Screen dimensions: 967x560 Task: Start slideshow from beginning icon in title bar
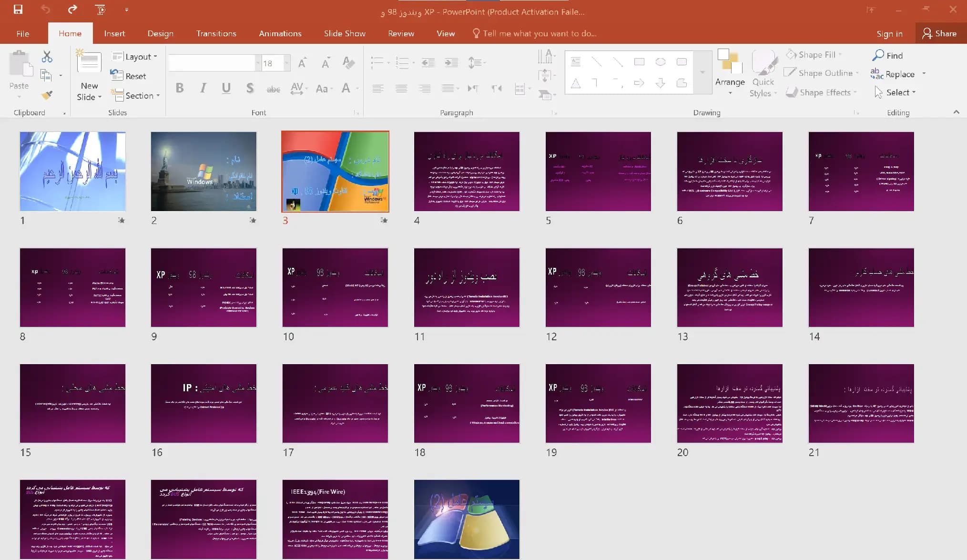coord(100,9)
